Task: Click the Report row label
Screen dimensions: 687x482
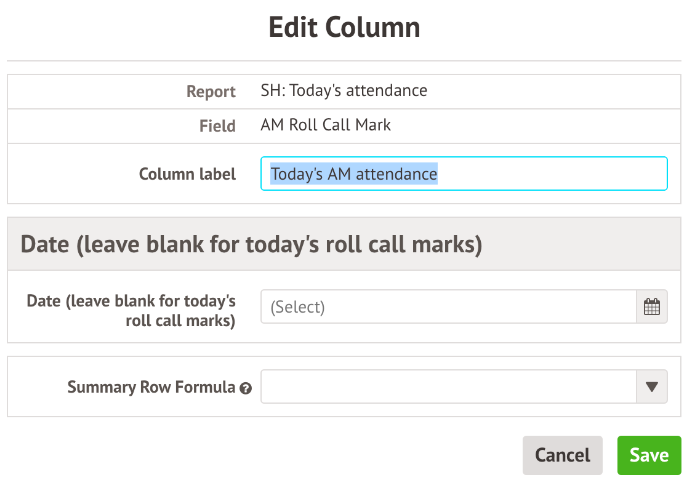Action: (211, 92)
